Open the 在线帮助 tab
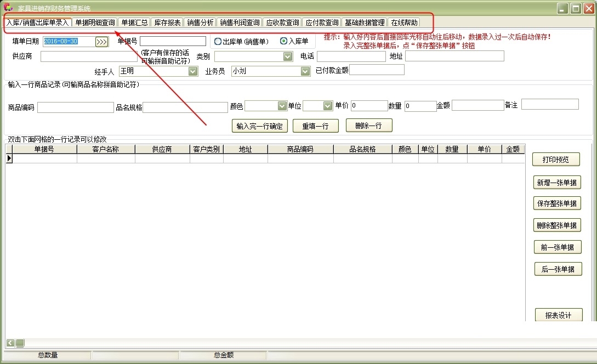The width and height of the screenshot is (597, 364). point(404,22)
